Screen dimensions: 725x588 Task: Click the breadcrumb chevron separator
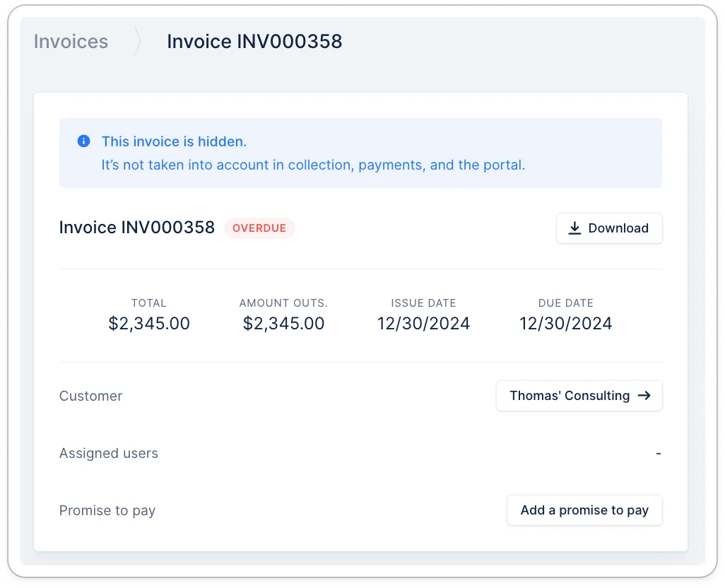tap(137, 42)
